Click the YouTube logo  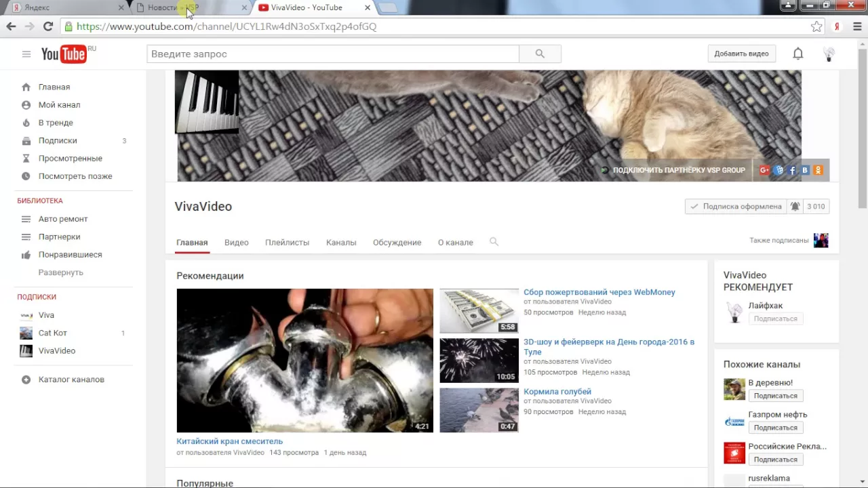64,54
